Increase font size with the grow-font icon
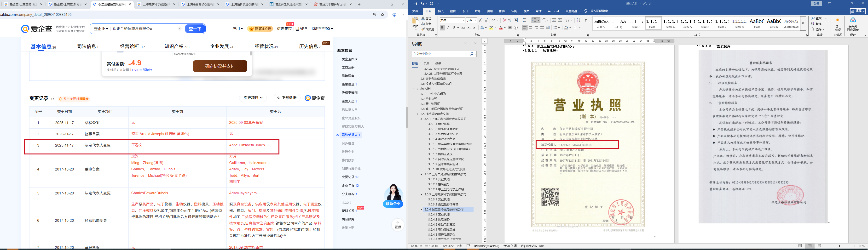Image resolution: width=868 pixels, height=250 pixels. point(480,20)
